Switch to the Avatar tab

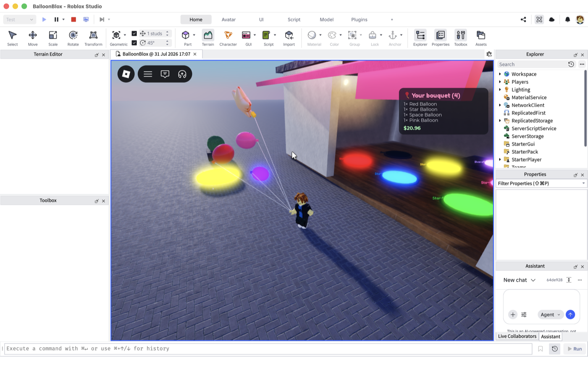pos(228,19)
